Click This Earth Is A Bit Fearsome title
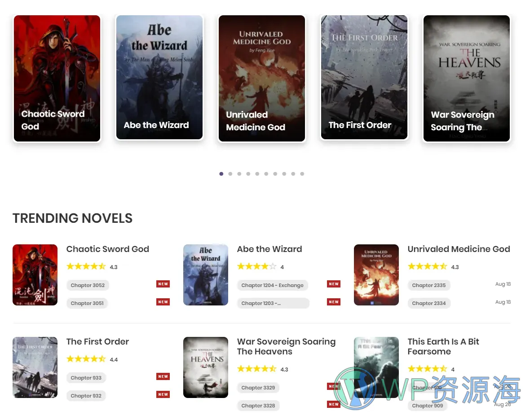The image size is (530, 420). (443, 346)
